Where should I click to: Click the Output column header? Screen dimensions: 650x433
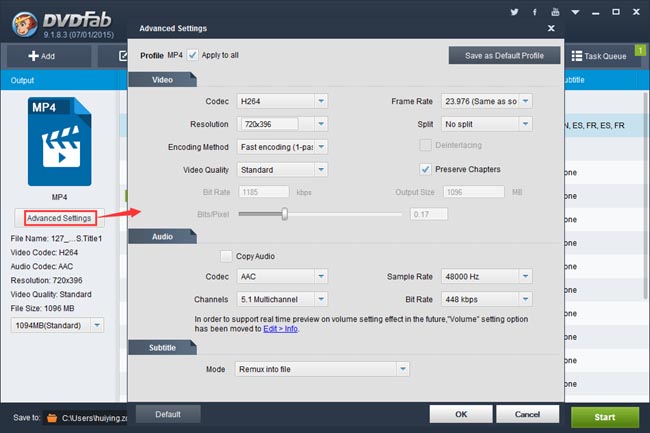point(22,80)
